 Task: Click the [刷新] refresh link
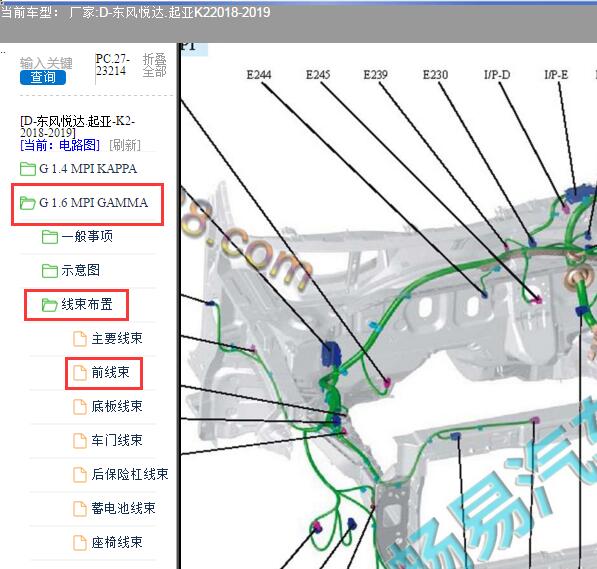(125, 145)
